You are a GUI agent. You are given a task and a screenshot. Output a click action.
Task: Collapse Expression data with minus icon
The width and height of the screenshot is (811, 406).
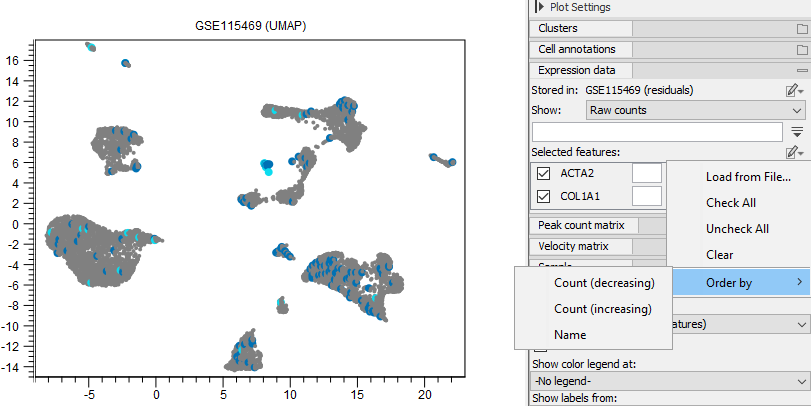click(x=801, y=70)
